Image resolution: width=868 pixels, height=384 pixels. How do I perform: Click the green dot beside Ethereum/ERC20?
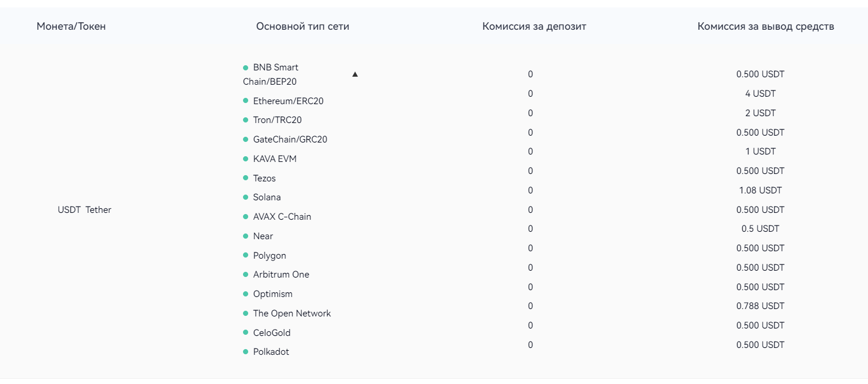click(246, 101)
